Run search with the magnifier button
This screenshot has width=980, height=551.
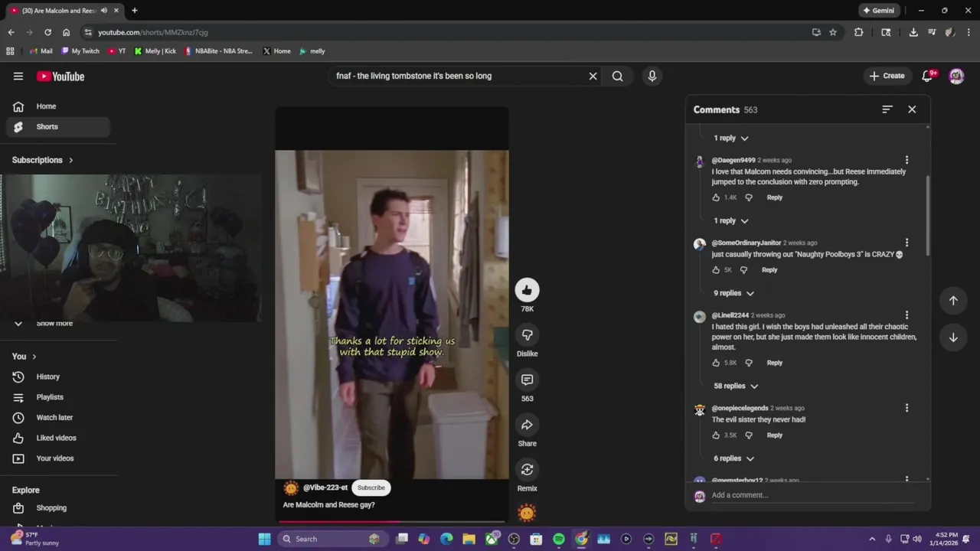click(x=617, y=76)
